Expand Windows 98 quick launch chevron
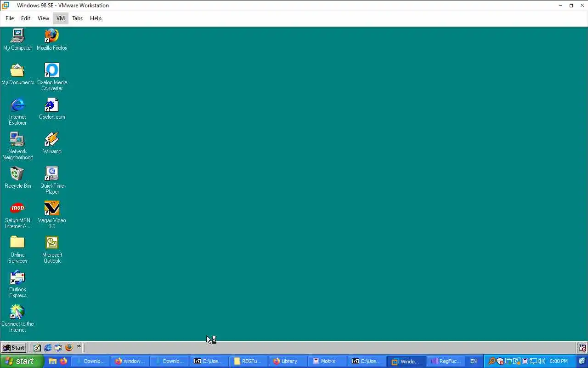The width and height of the screenshot is (588, 368). pyautogui.click(x=79, y=346)
